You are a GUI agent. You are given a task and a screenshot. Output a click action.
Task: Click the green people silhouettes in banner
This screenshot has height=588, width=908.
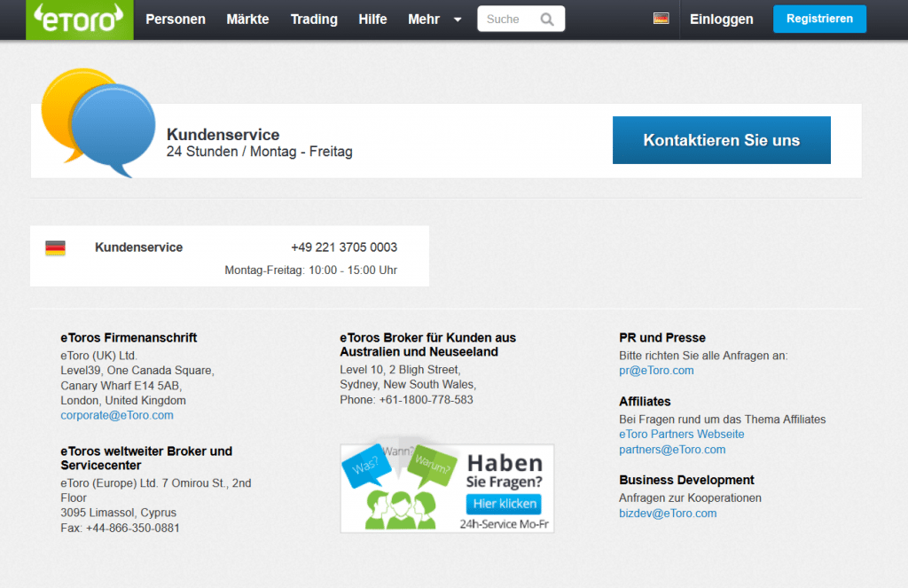click(400, 510)
